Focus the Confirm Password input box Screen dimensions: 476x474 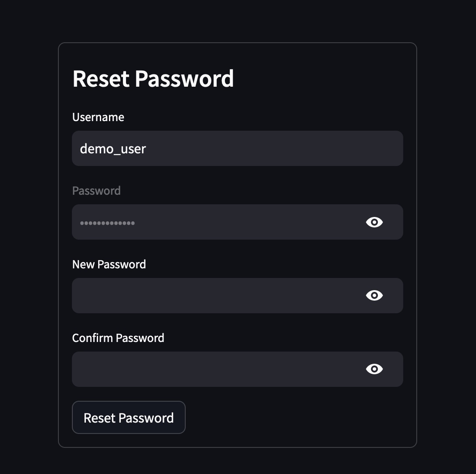pos(218,369)
